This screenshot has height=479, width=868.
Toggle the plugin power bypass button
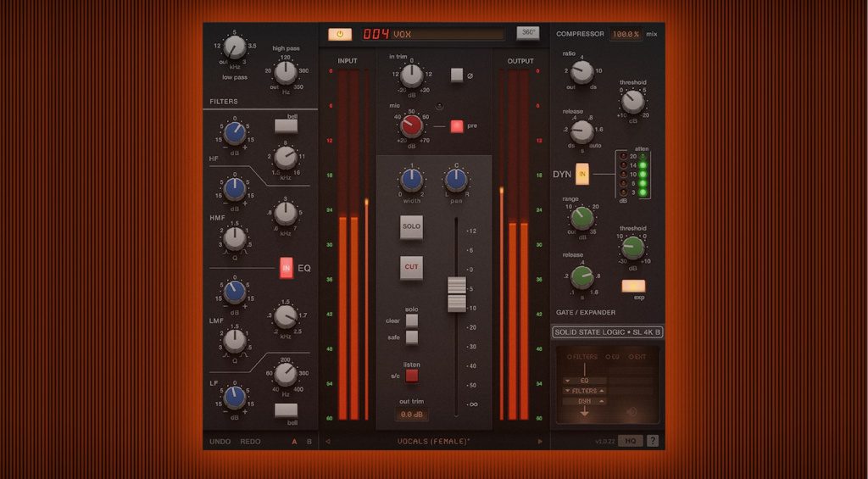click(x=340, y=34)
